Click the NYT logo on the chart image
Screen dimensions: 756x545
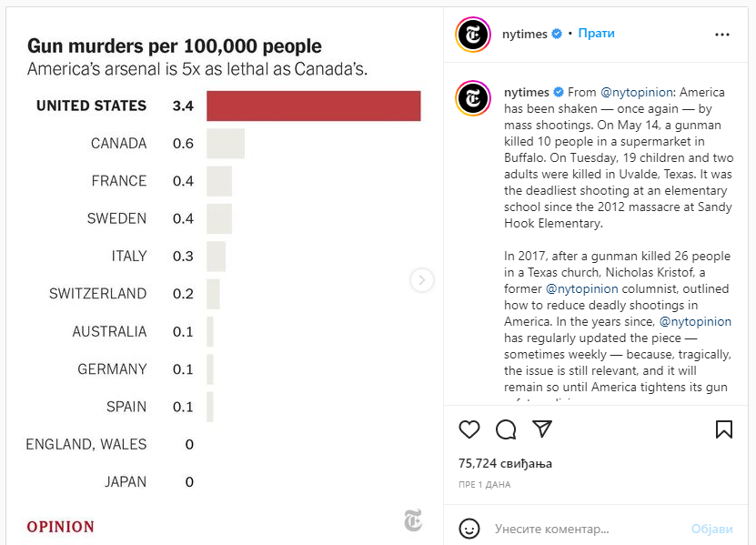coord(413,520)
